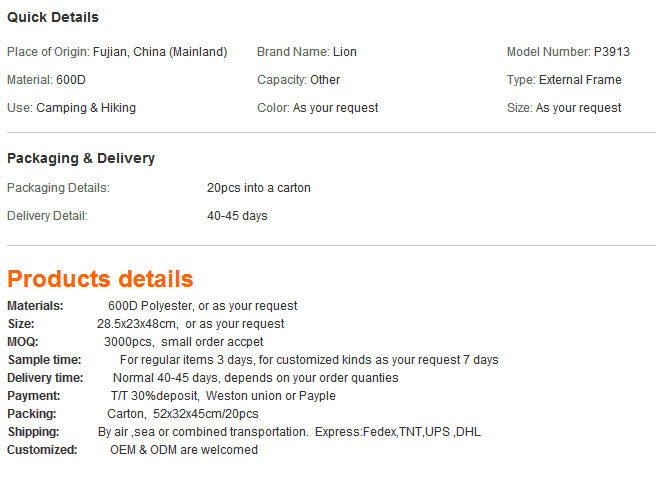
Task: Click the OEM & ODM are welcomed text
Action: [x=184, y=450]
